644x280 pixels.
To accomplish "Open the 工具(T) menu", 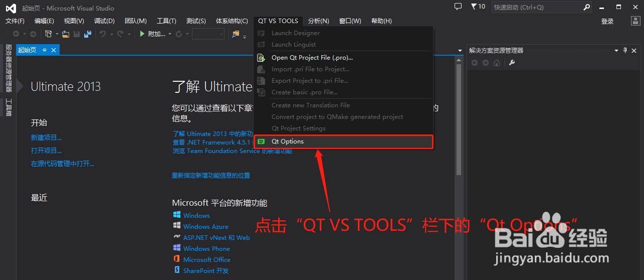I will (x=166, y=21).
